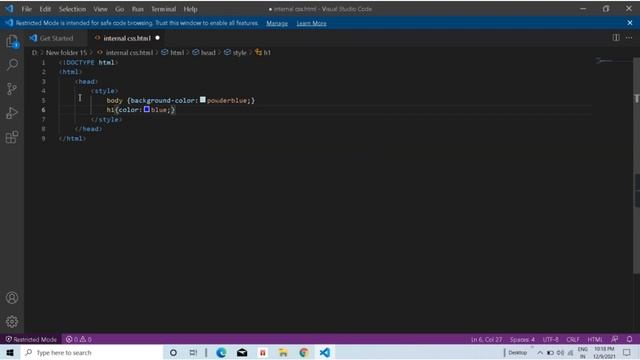This screenshot has width=640, height=360.
Task: Open the powderblue color swatch picker
Action: tap(203, 100)
